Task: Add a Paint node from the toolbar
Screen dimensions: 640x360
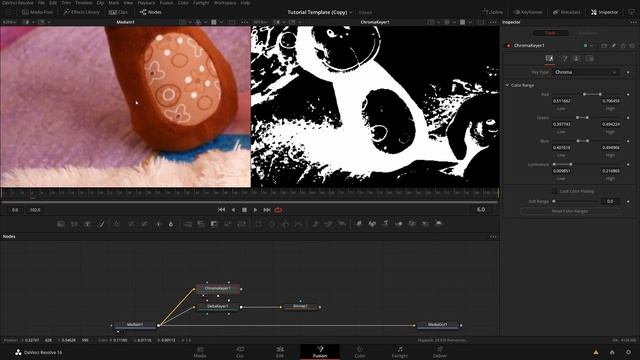Action: pos(101,224)
